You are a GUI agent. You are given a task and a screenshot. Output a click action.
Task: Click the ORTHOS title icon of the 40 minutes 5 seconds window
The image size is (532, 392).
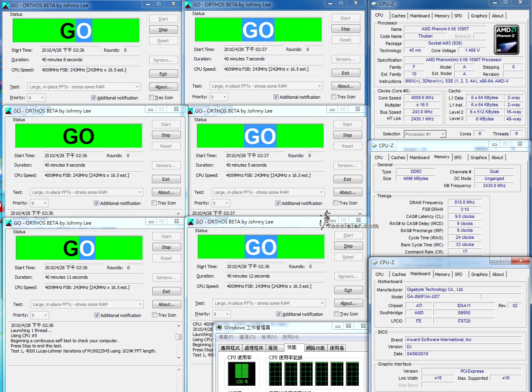[x=190, y=111]
